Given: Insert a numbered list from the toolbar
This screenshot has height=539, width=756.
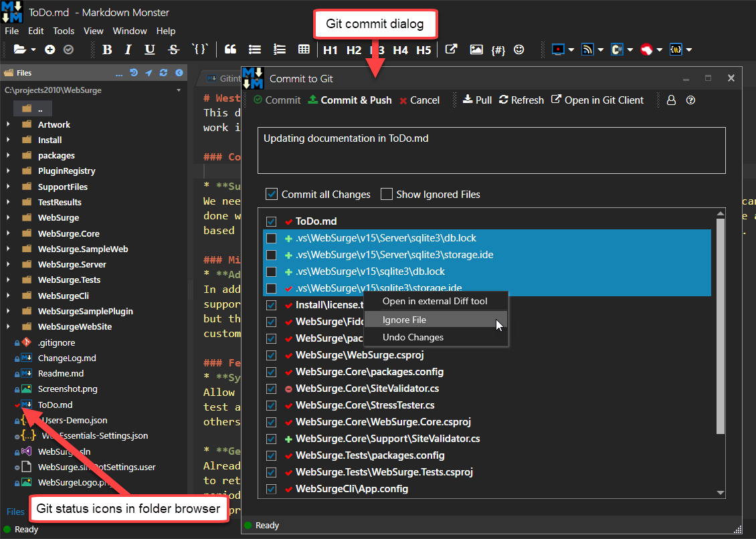Looking at the screenshot, I should point(280,49).
